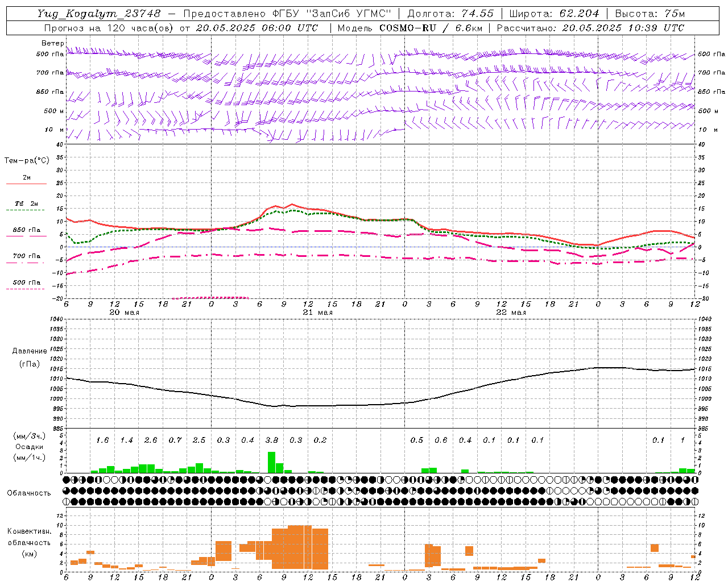Click the 850 гПа temperature legend entry

tap(27, 230)
